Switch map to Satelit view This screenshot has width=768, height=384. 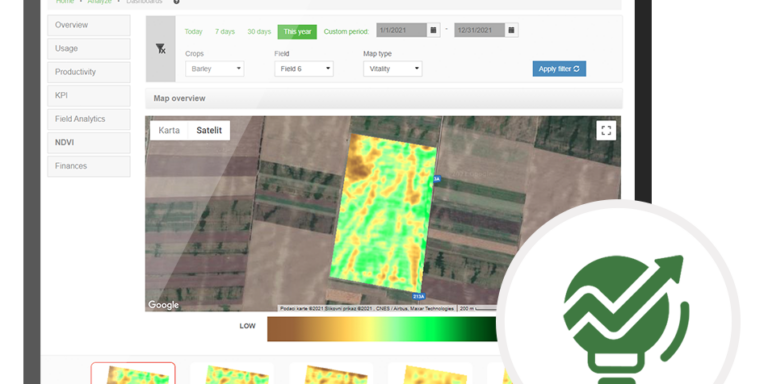pos(209,130)
